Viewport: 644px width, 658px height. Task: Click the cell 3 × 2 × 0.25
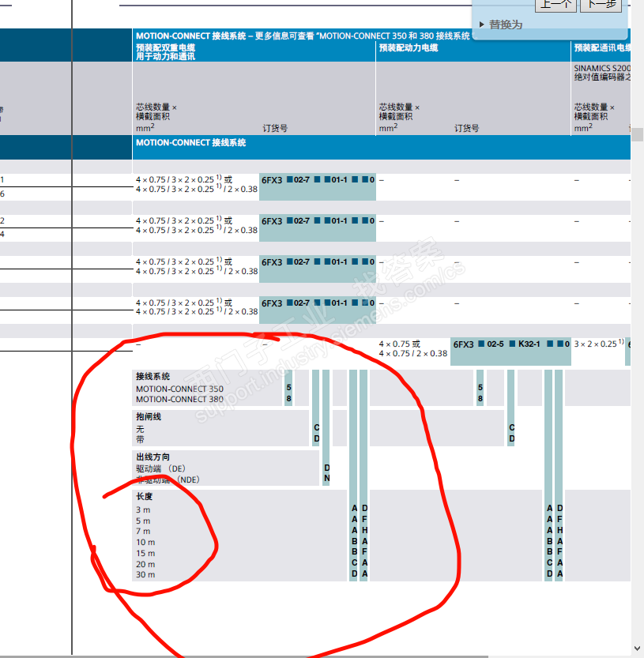(x=599, y=344)
